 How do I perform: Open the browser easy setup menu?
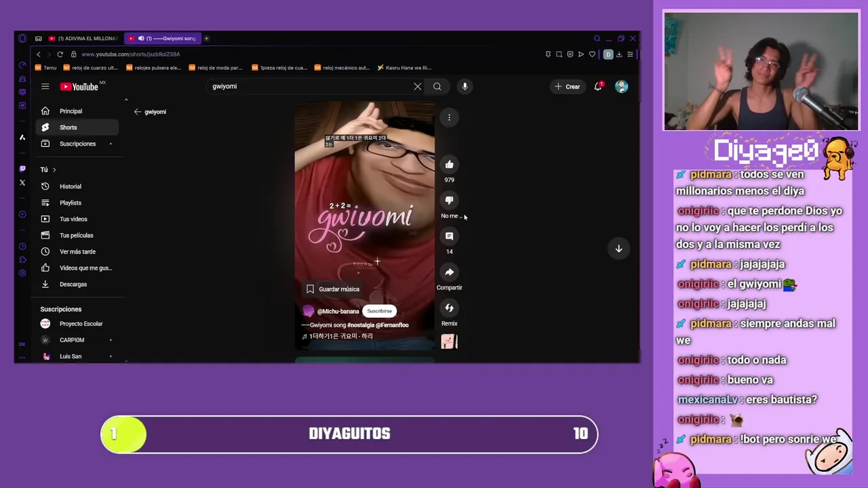[x=630, y=54]
